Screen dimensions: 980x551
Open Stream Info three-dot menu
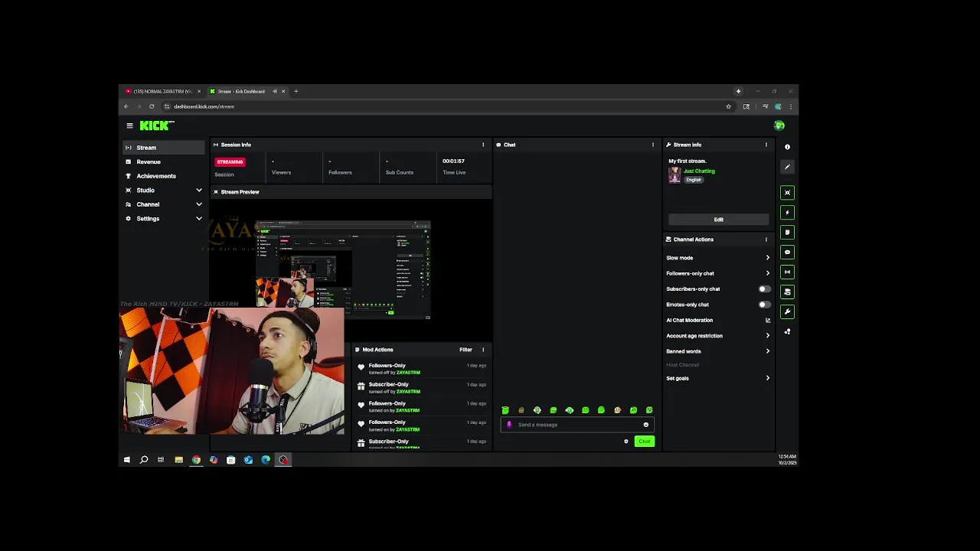(766, 145)
